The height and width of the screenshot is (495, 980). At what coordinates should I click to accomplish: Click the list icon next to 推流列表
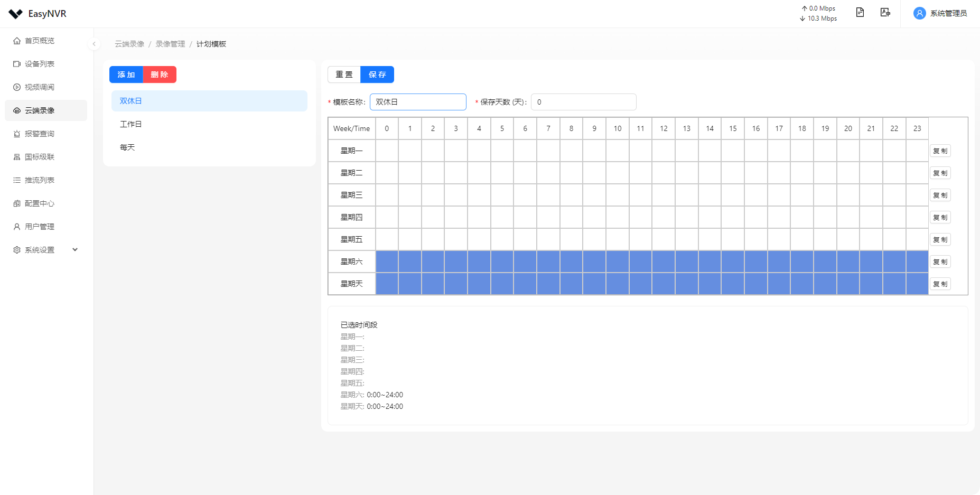pyautogui.click(x=17, y=180)
